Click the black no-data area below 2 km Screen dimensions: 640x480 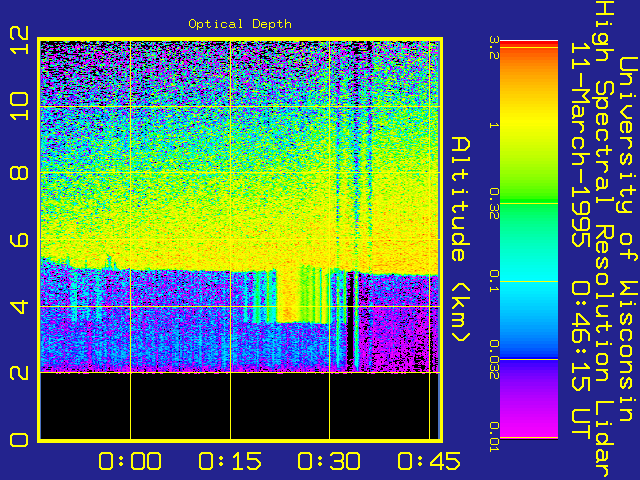(x=240, y=406)
